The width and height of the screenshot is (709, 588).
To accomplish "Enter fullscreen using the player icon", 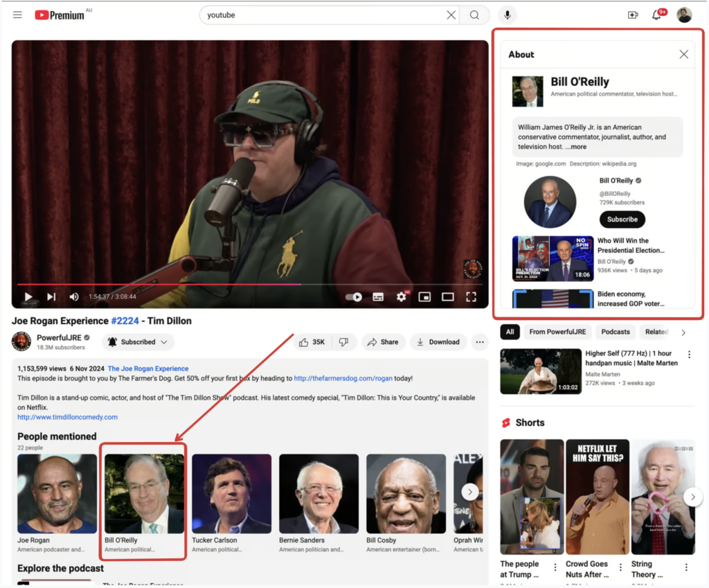I will (x=472, y=296).
